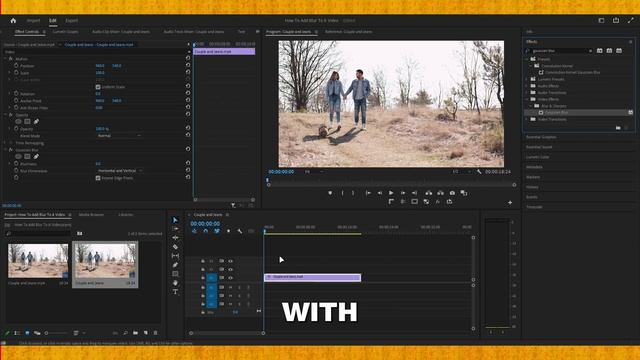This screenshot has width=640, height=360.
Task: Toggle Repeat Edge Pixels checkbox
Action: point(98,178)
